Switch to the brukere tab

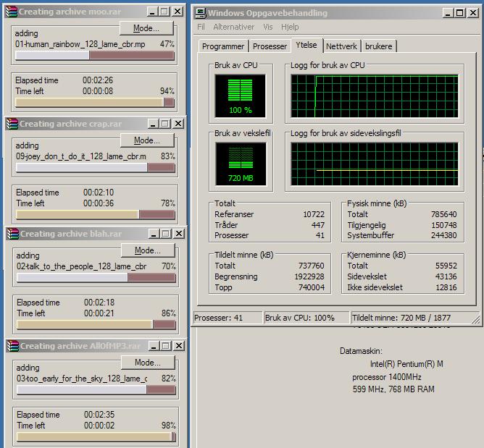(379, 46)
